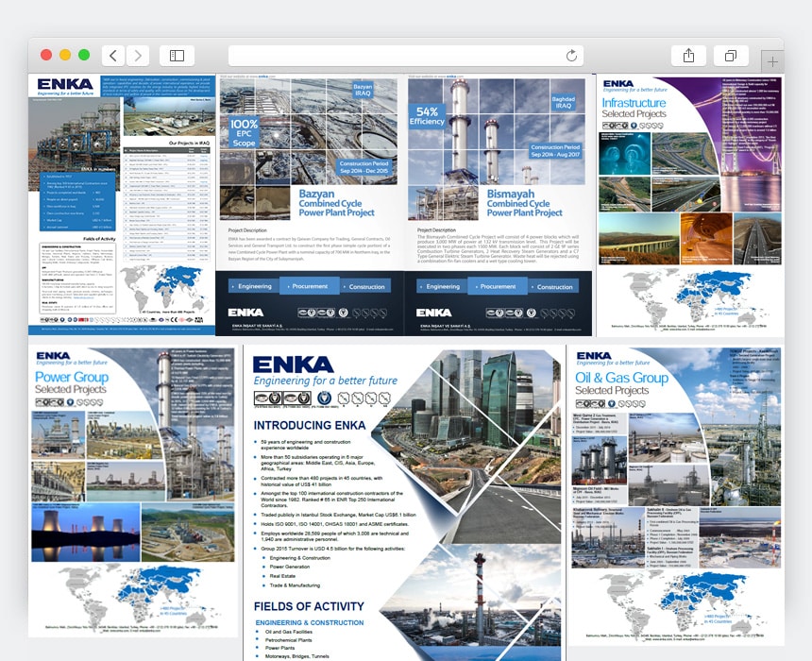Open the ENKA Projects in IRAQ brochure
This screenshot has height=661, width=812.
122,205
